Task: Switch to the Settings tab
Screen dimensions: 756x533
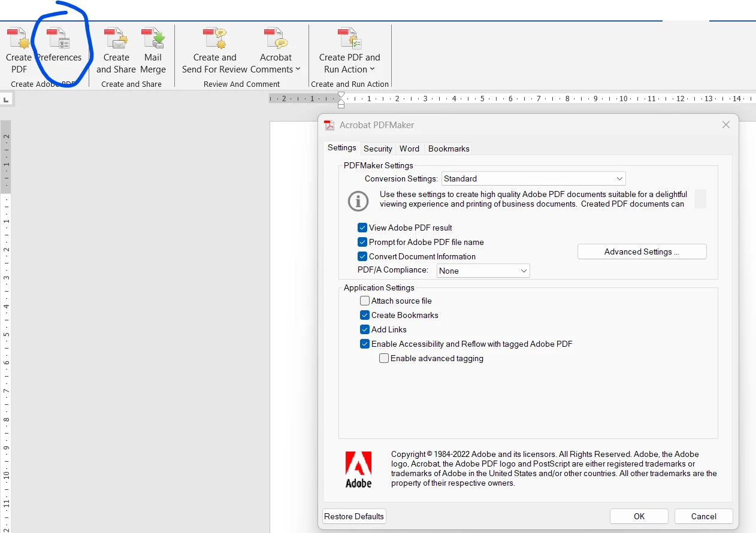Action: tap(341, 148)
